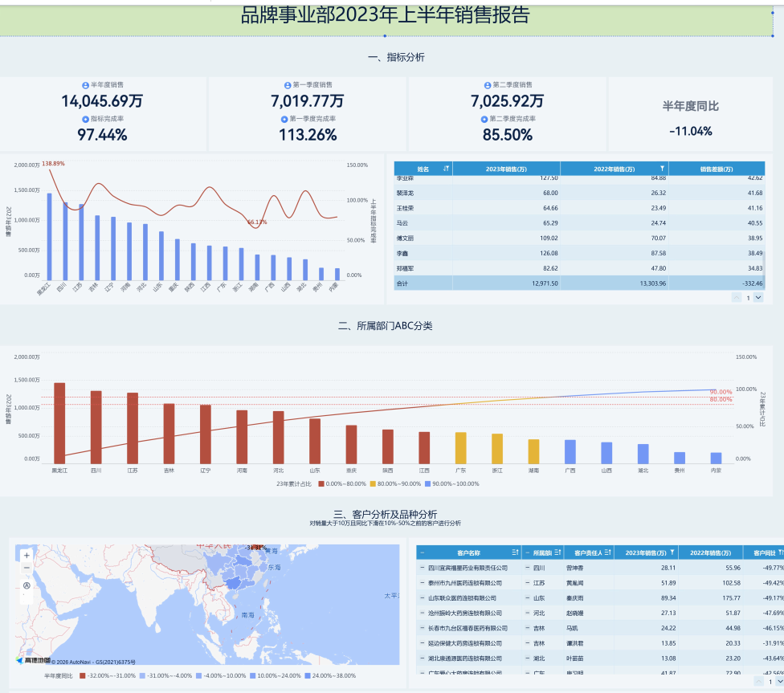The height and width of the screenshot is (693, 784).
Task: Click sort icon on 客户责任人 column header
Action: [x=607, y=552]
